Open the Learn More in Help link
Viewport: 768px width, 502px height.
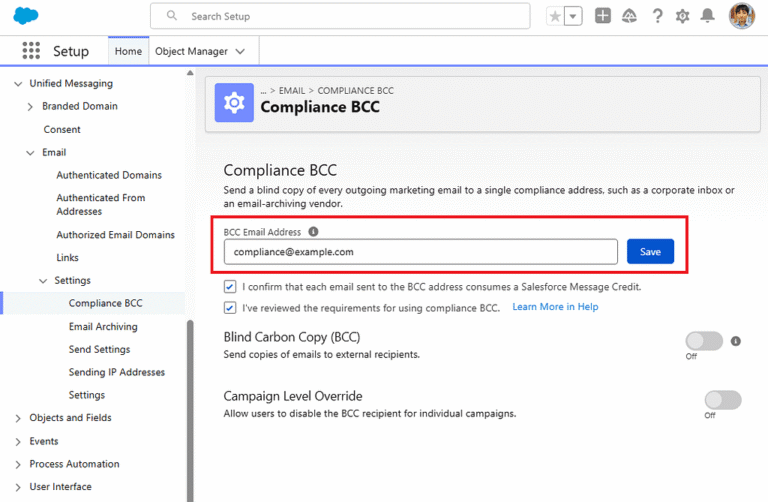point(555,307)
